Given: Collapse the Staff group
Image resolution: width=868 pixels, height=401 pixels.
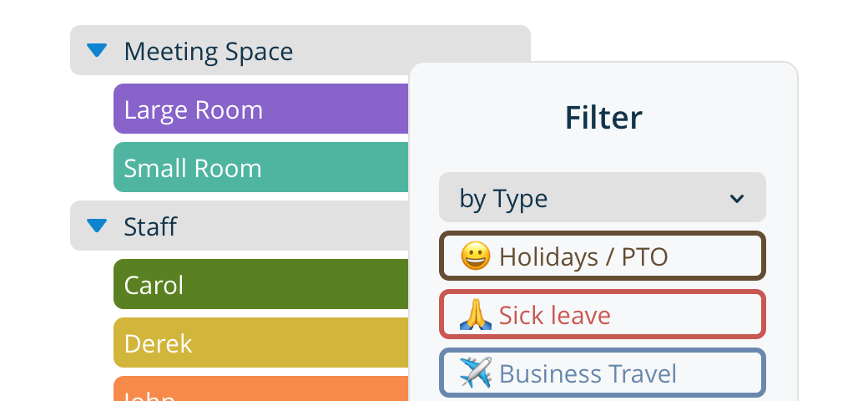Looking at the screenshot, I should (x=240, y=226).
